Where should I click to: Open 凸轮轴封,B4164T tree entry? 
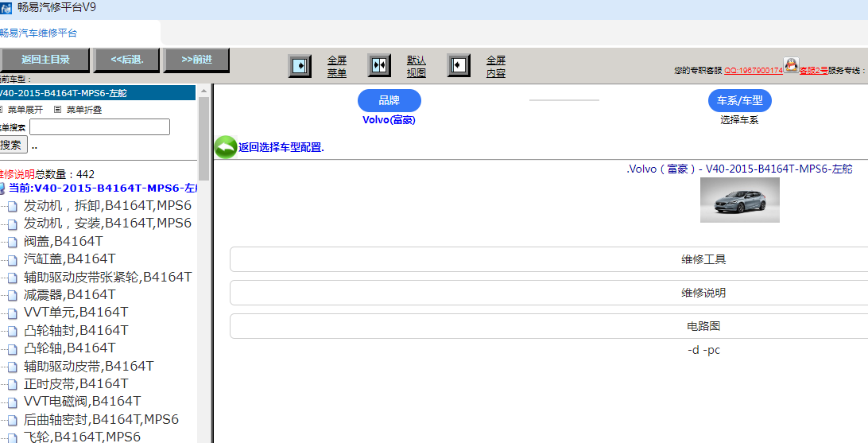tap(76, 331)
